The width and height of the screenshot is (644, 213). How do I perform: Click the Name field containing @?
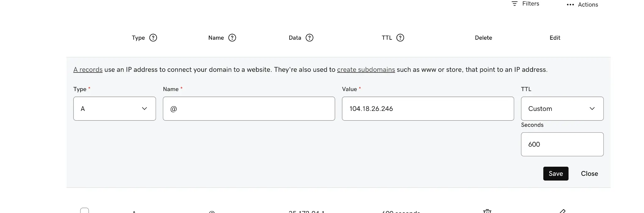[249, 109]
